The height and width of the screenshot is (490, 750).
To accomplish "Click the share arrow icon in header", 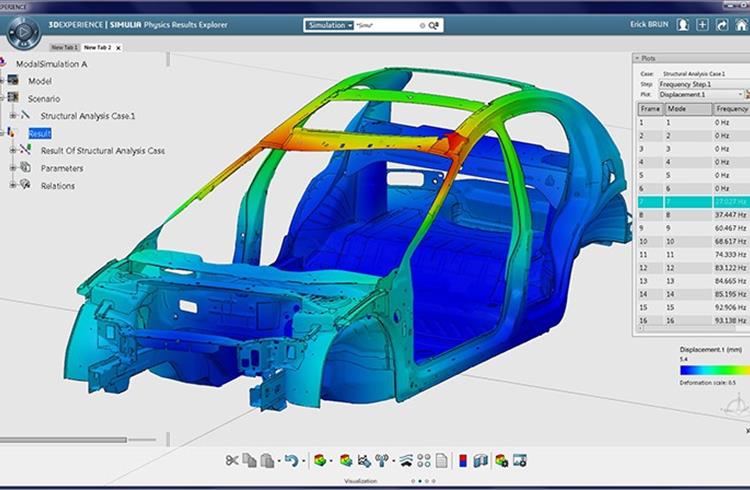I will 722,25.
